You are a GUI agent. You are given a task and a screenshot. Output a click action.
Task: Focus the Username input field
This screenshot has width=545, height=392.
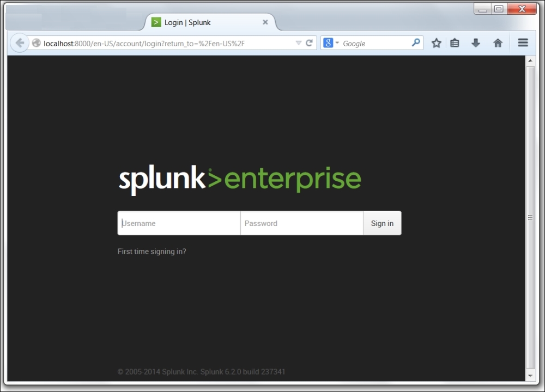[179, 223]
